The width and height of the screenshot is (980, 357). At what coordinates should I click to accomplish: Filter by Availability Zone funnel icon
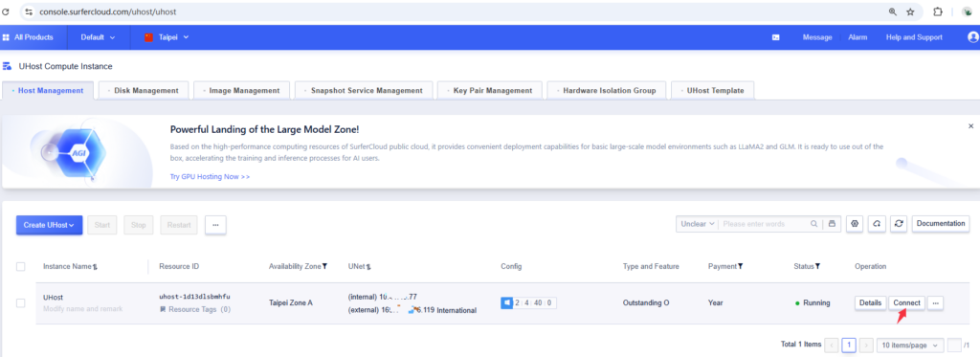[x=325, y=266]
